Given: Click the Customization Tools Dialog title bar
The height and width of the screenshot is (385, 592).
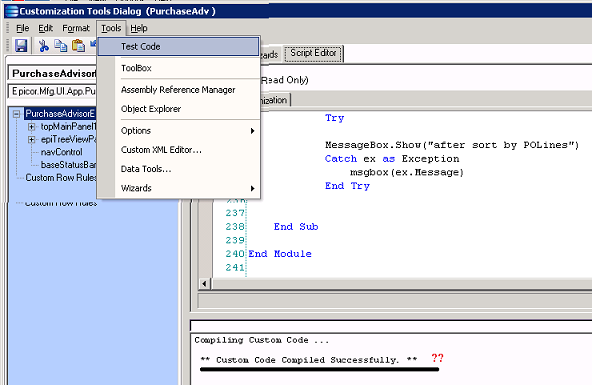Looking at the screenshot, I should pos(298,11).
